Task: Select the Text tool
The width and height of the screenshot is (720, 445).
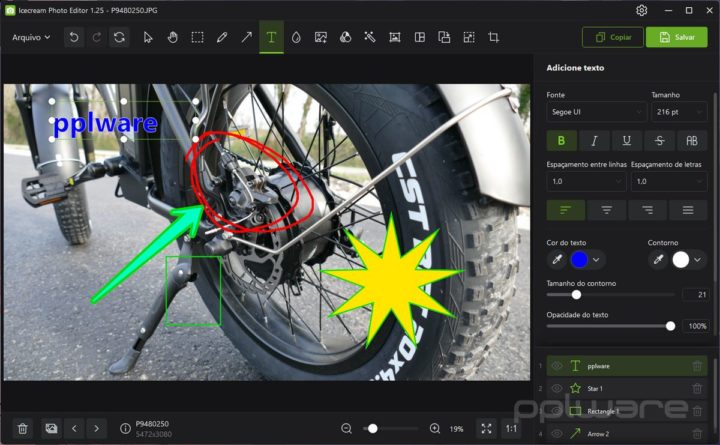Action: 271,37
